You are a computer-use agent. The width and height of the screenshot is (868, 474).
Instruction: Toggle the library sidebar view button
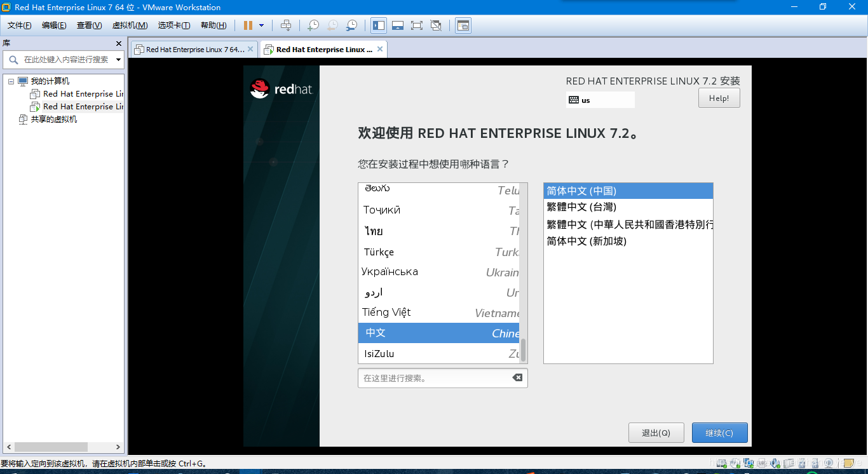pos(379,25)
